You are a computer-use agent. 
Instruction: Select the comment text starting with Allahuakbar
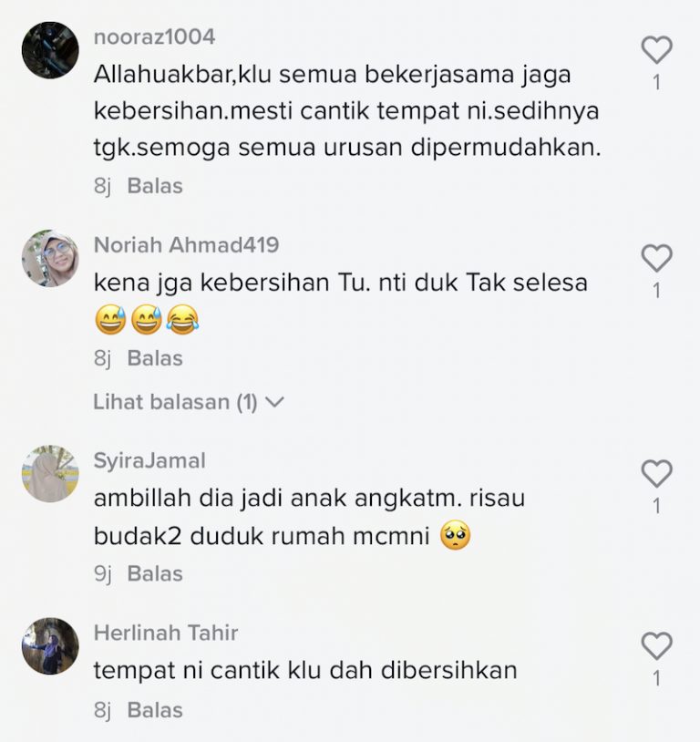(347, 111)
